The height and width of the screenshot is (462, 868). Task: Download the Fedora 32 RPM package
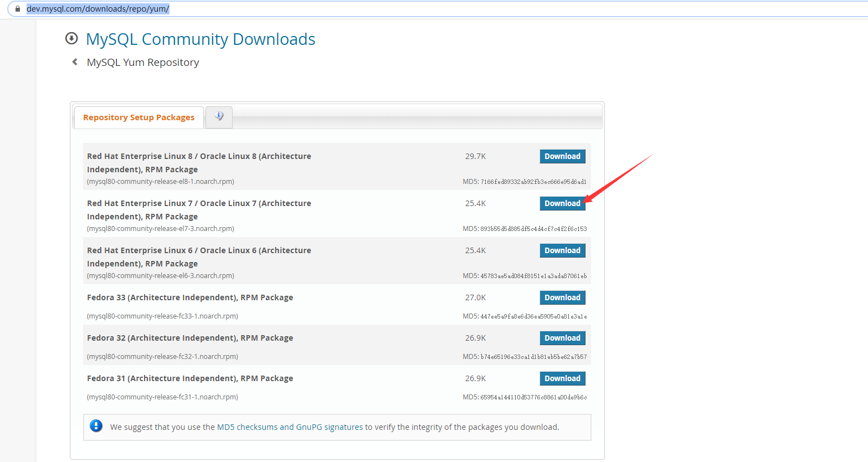(562, 338)
